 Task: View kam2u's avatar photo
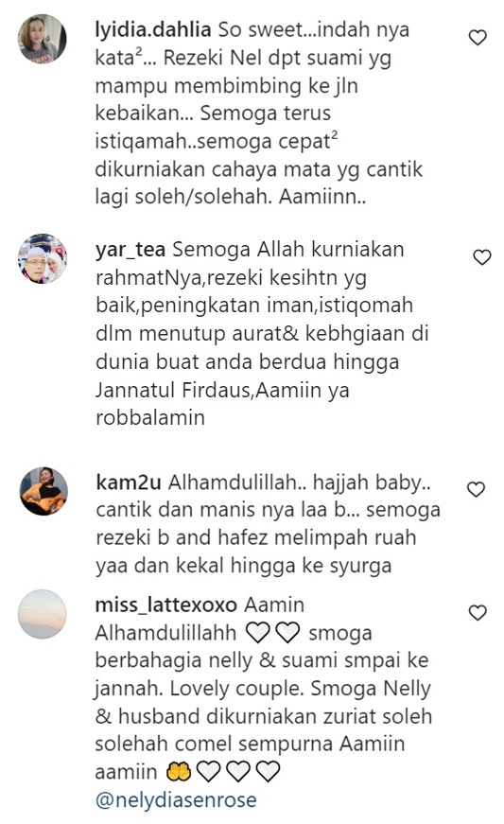(x=43, y=491)
